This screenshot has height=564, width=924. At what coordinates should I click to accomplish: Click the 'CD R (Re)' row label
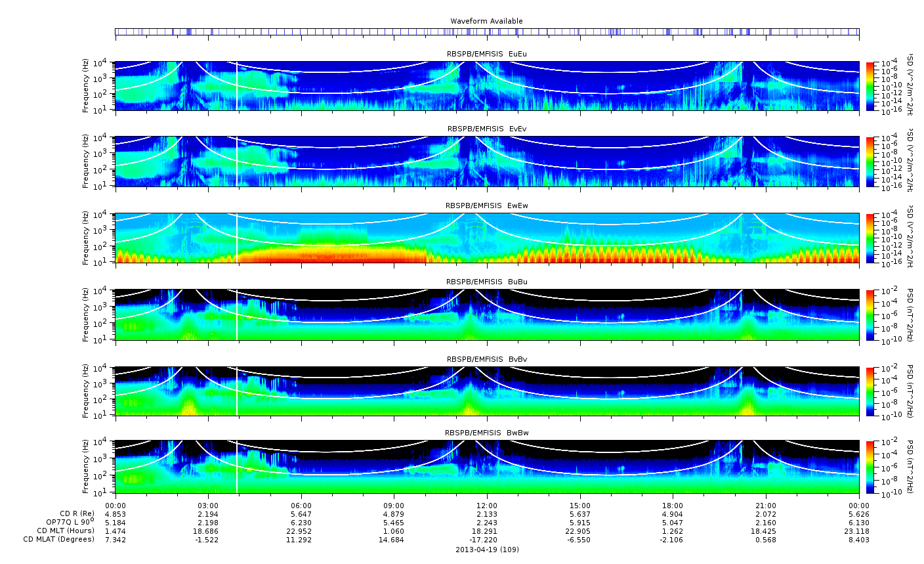(77, 514)
